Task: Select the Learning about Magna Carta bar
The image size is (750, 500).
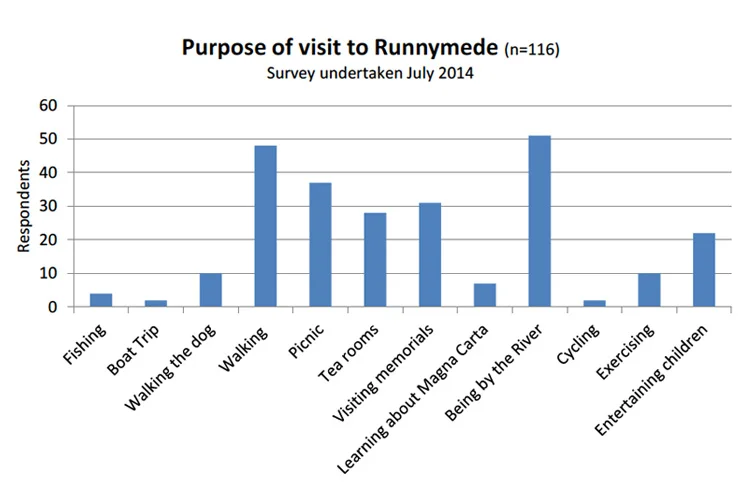Action: click(485, 295)
